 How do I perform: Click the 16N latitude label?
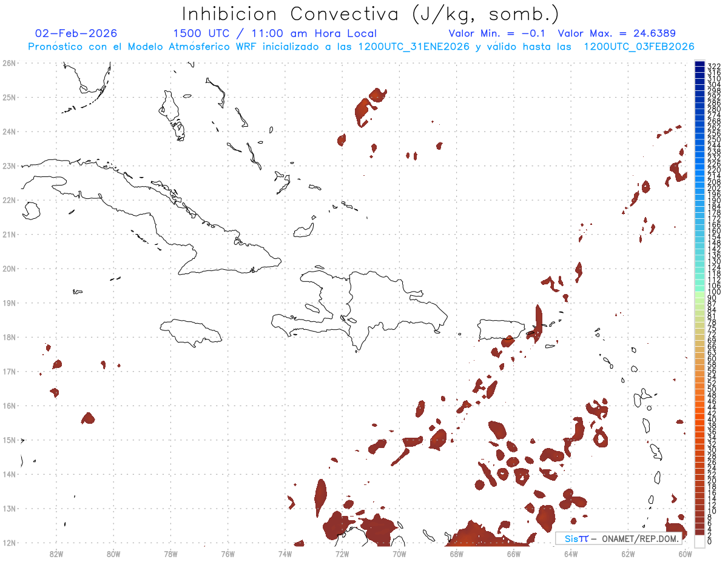9,406
